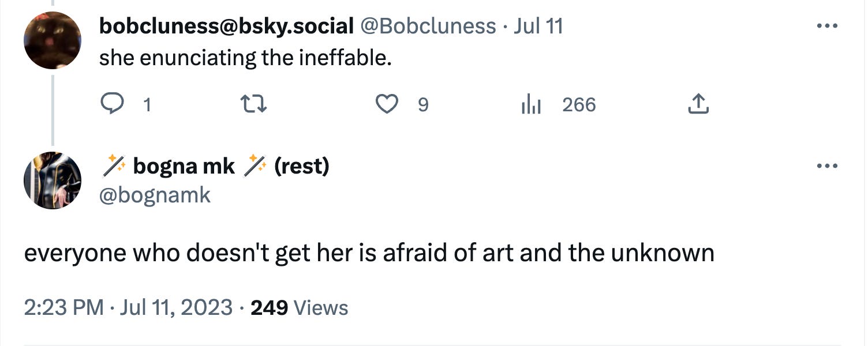Click the 266 views count
This screenshot has height=346, width=868.
pyautogui.click(x=579, y=105)
